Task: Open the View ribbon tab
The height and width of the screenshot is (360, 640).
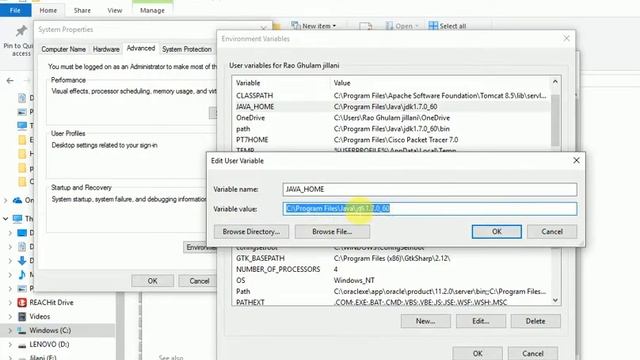Action: pos(115,10)
